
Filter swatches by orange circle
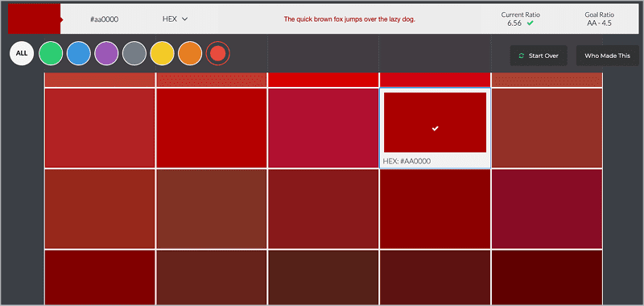click(x=190, y=53)
